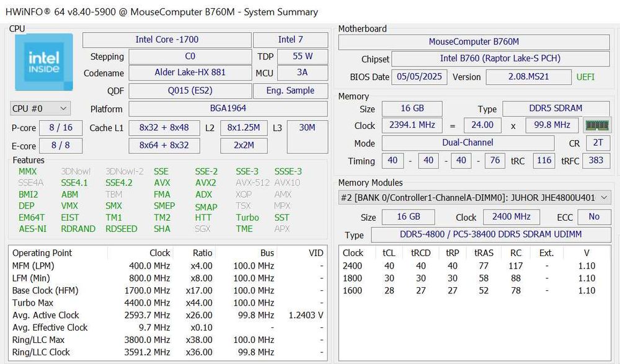Image resolution: width=620 pixels, height=364 pixels.
Task: Click the L1 cache value 8x64 + 8x32
Action: (x=164, y=146)
